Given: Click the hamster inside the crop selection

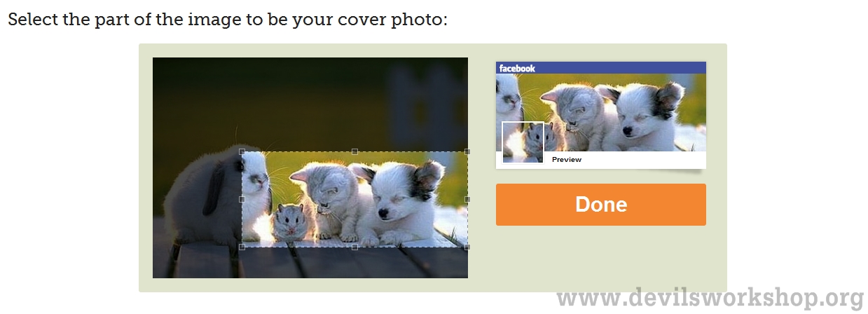Looking at the screenshot, I should 287,222.
